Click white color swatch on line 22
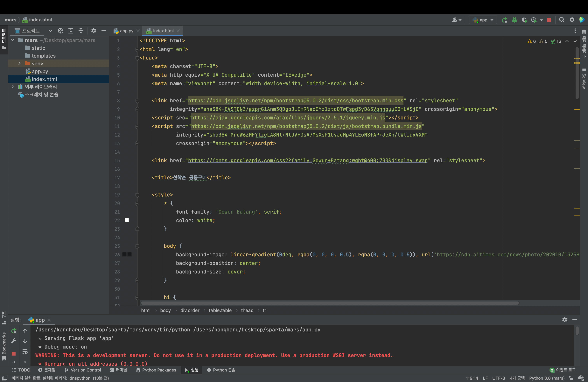 127,220
